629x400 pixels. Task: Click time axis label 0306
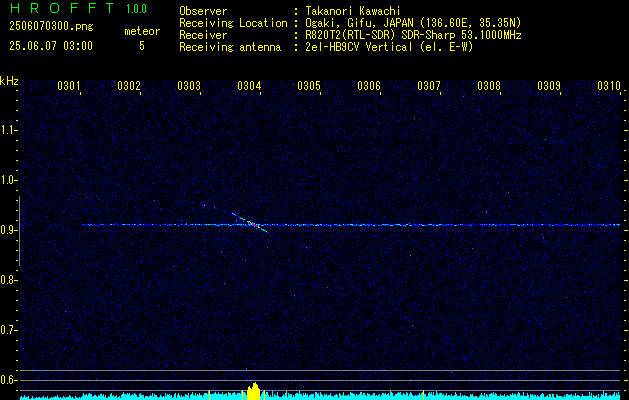pos(369,85)
